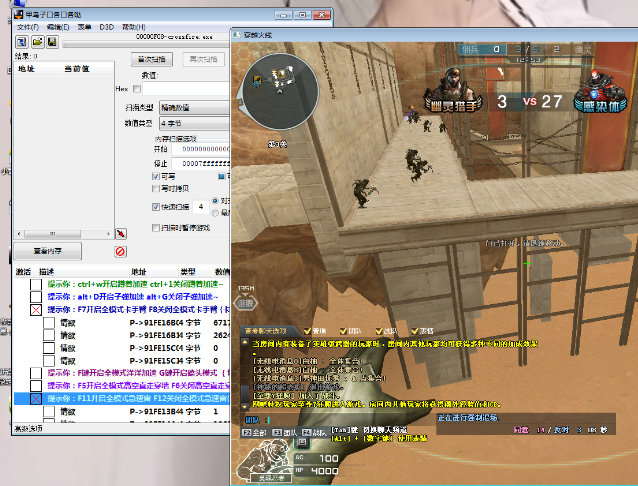Toggle the crossed box on the F7 hint row
Screen dimensions: 638x486
tap(36, 310)
